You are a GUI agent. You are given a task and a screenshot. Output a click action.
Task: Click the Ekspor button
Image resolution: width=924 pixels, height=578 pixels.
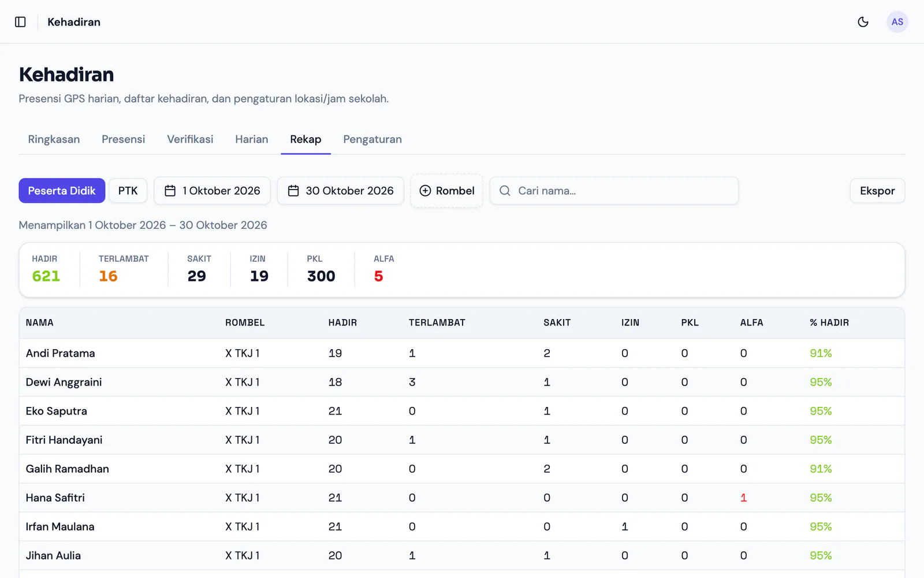[877, 191]
